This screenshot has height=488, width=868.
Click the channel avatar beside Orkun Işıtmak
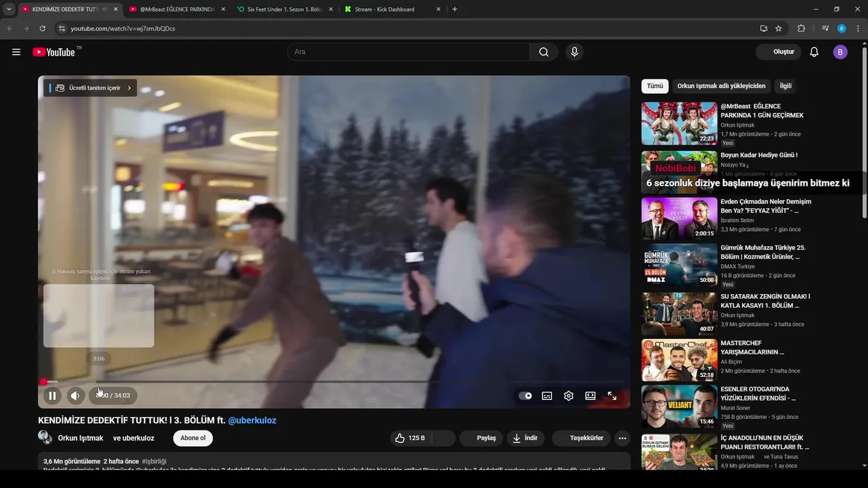(x=45, y=438)
